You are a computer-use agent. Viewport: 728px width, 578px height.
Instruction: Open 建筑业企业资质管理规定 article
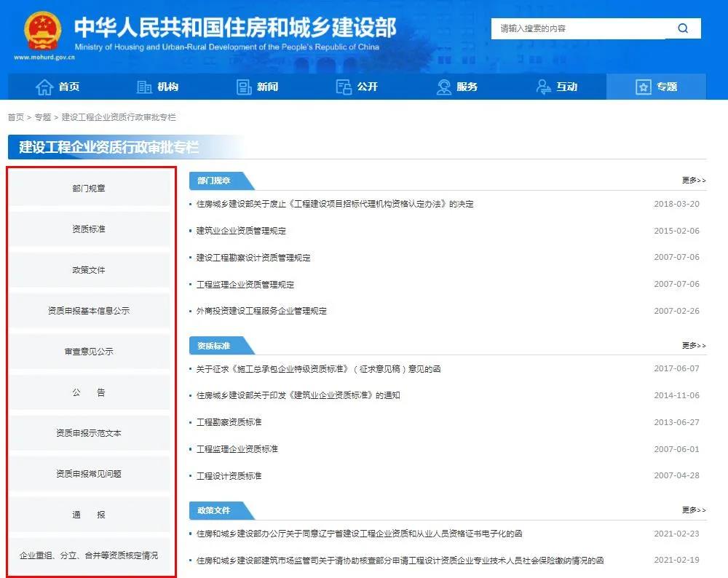click(241, 231)
